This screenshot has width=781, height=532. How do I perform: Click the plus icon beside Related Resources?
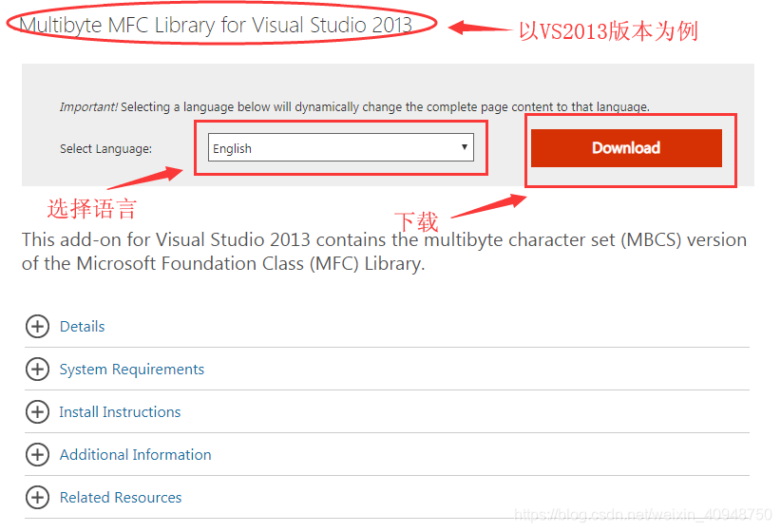pos(37,497)
